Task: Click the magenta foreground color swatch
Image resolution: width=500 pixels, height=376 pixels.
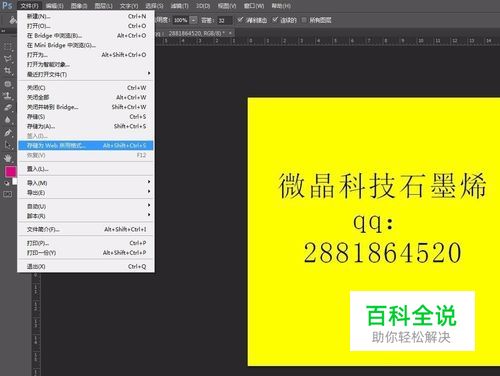Action: (x=10, y=172)
